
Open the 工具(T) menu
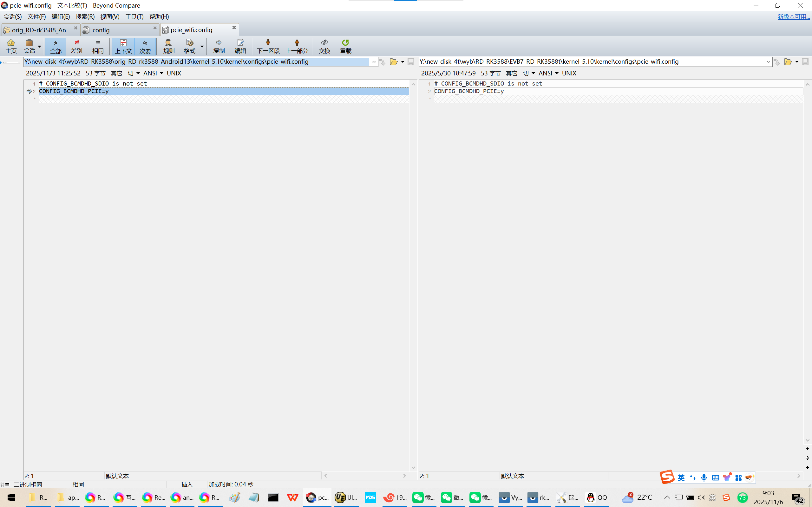(134, 16)
